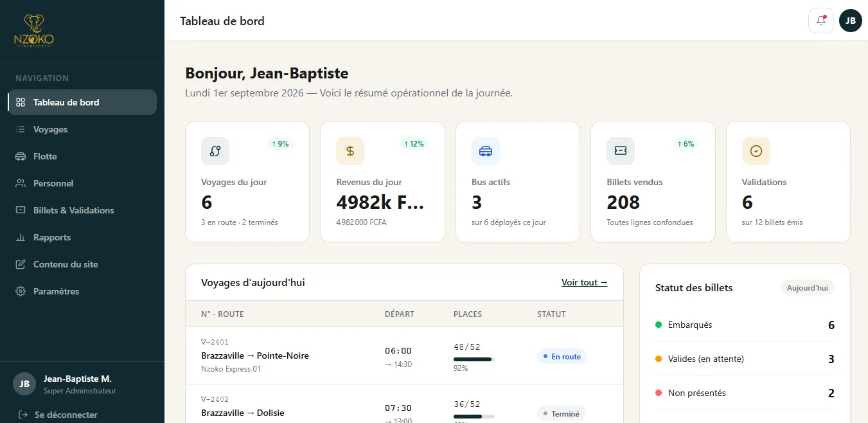868x423 pixels.
Task: Click 'sur 6 déployés ce jour' text
Action: 509,222
